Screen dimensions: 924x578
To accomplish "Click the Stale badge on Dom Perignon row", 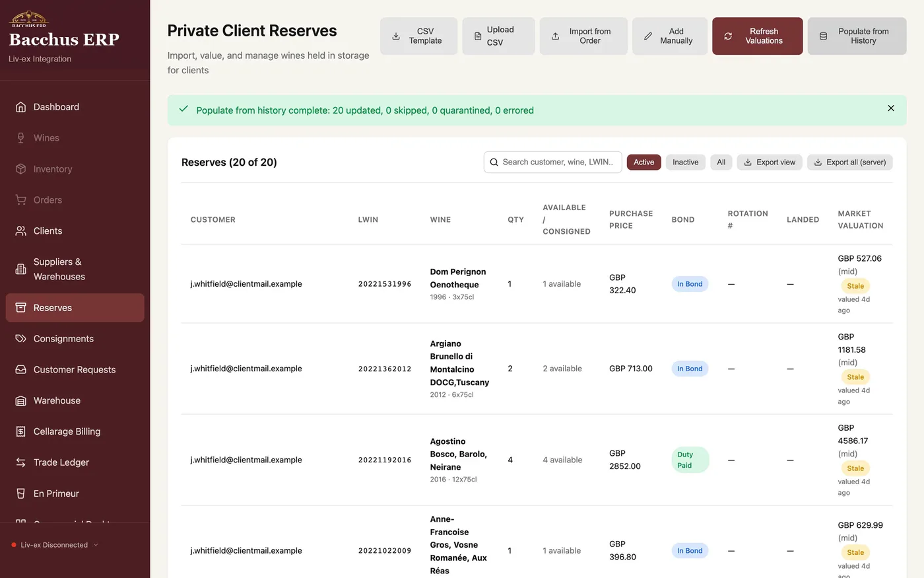I will (x=855, y=286).
